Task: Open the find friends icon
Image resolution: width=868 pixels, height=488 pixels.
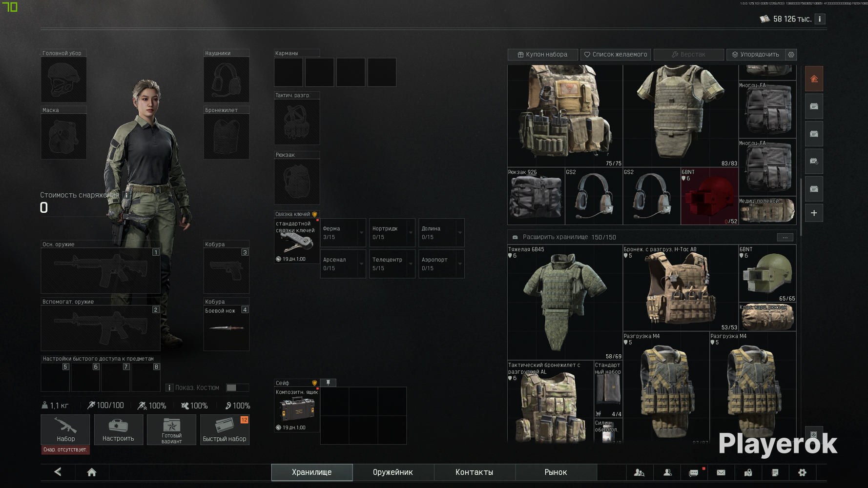Action: [639, 472]
